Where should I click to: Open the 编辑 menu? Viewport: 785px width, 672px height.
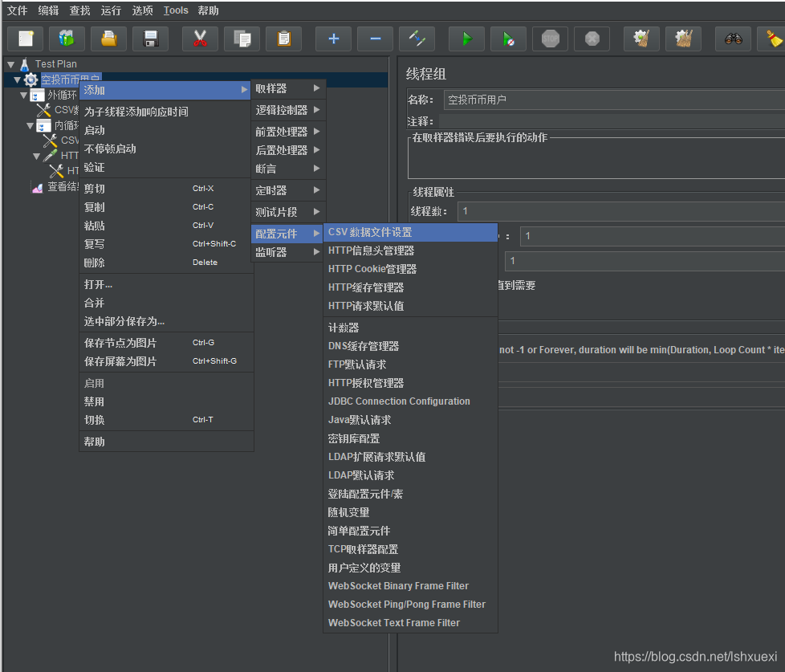coord(49,10)
